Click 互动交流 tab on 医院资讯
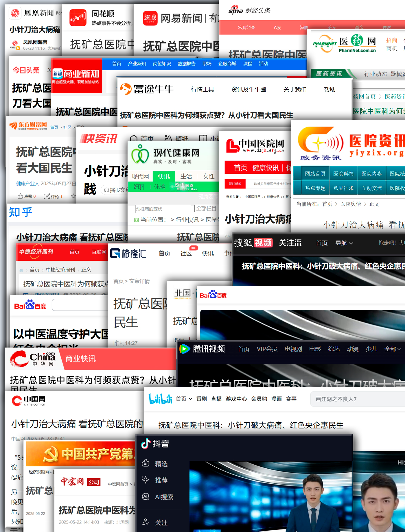The image size is (405, 532). coord(372,188)
